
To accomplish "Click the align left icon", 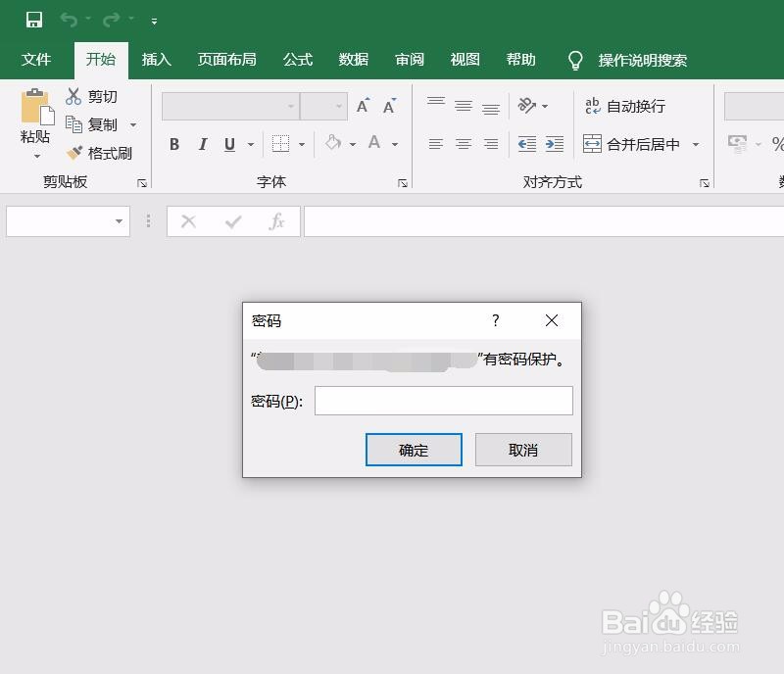I will [x=436, y=144].
